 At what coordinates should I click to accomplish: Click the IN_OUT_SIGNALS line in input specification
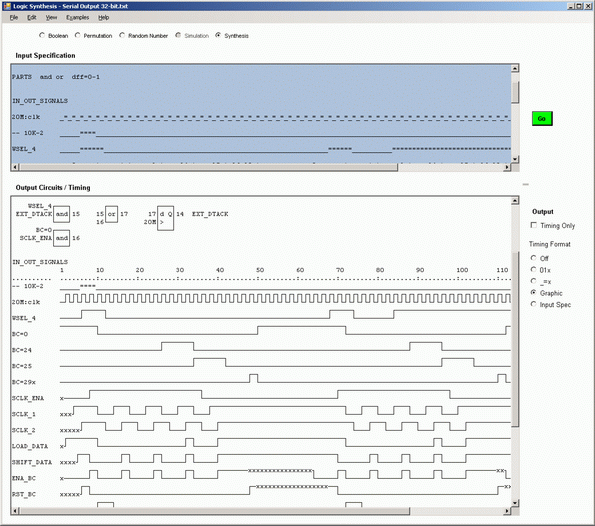coord(40,101)
